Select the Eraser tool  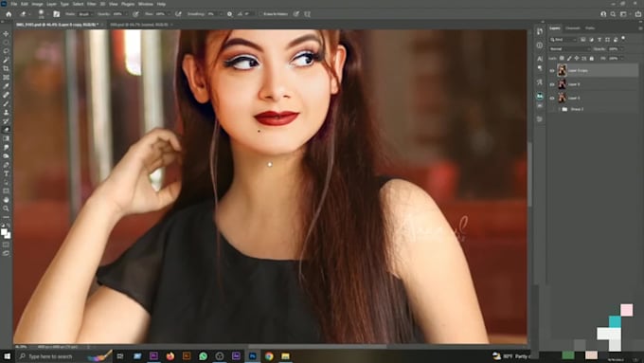click(x=6, y=130)
